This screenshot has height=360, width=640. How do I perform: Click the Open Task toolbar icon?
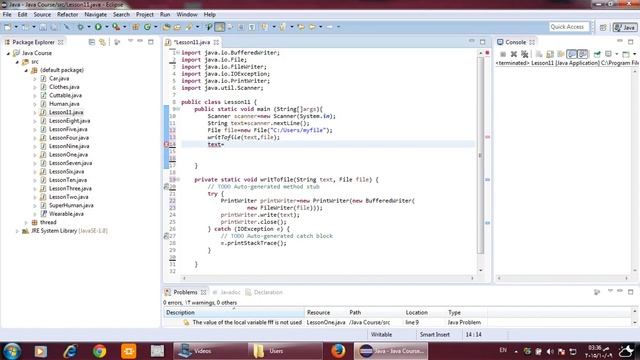[x=177, y=27]
